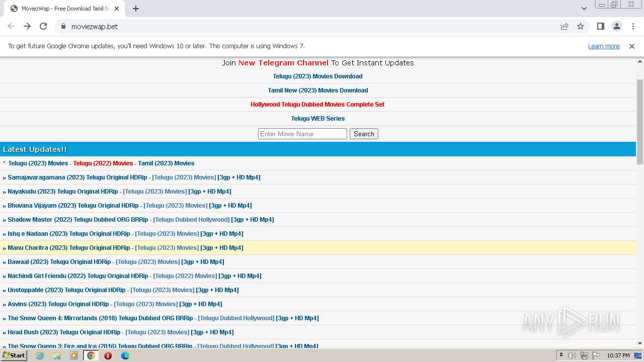This screenshot has width=644, height=362.
Task: Open Windows Media Player taskbar icon
Action: tap(74, 355)
